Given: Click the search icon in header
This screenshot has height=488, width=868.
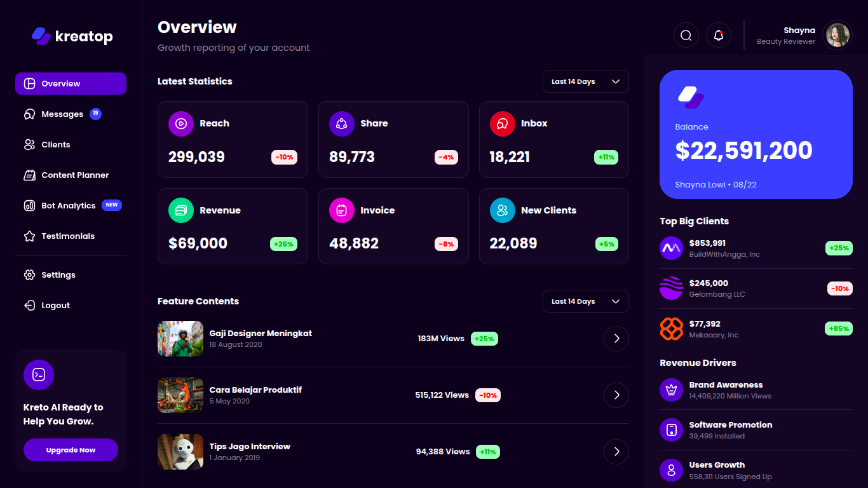Looking at the screenshot, I should click(686, 35).
